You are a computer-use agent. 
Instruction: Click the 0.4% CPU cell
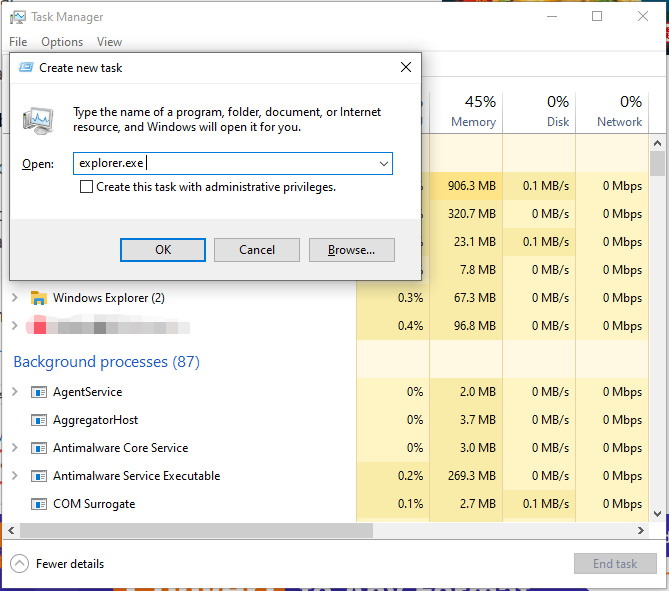[393, 326]
